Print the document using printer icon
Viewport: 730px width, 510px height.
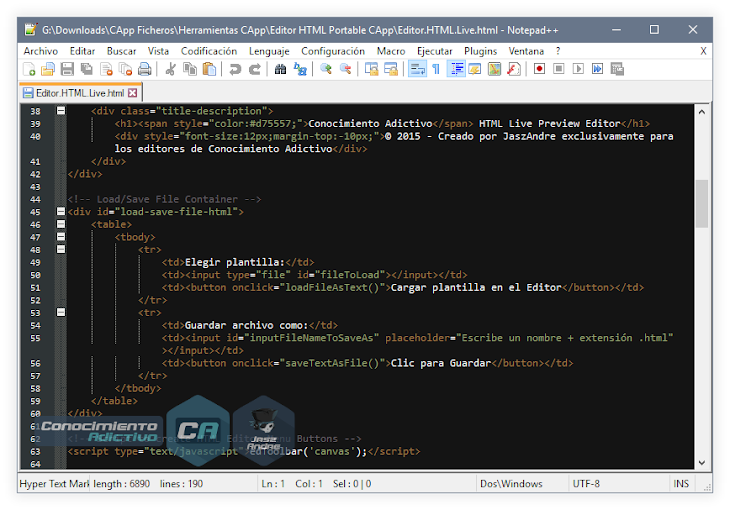(x=145, y=69)
